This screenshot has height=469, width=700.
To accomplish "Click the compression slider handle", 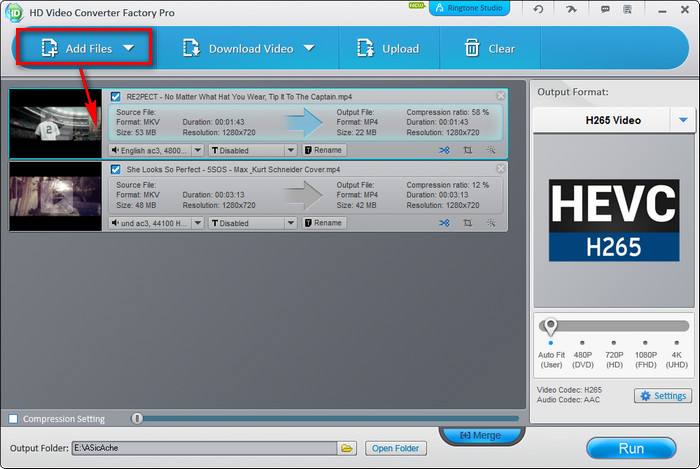I will click(x=137, y=418).
